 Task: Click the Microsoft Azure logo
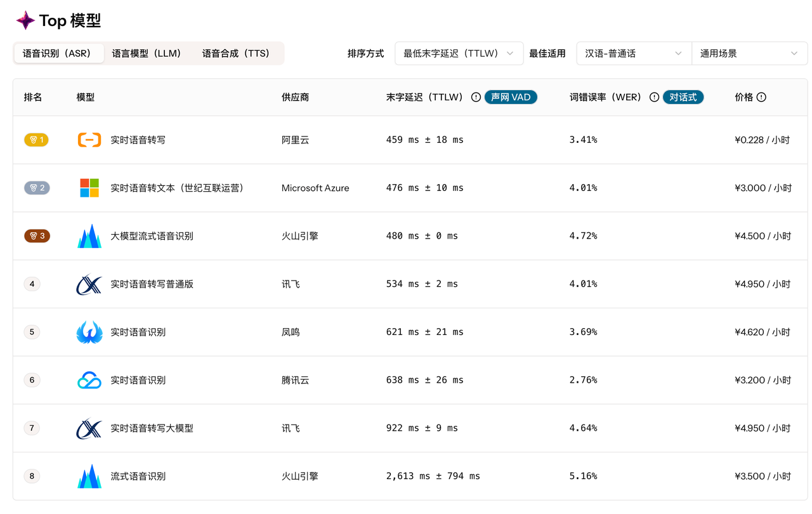pos(89,188)
